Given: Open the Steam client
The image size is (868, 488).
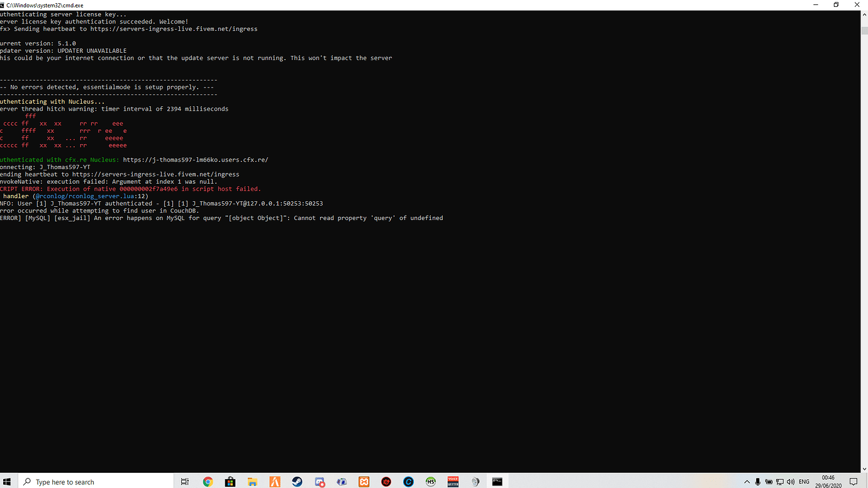Looking at the screenshot, I should click(x=297, y=481).
